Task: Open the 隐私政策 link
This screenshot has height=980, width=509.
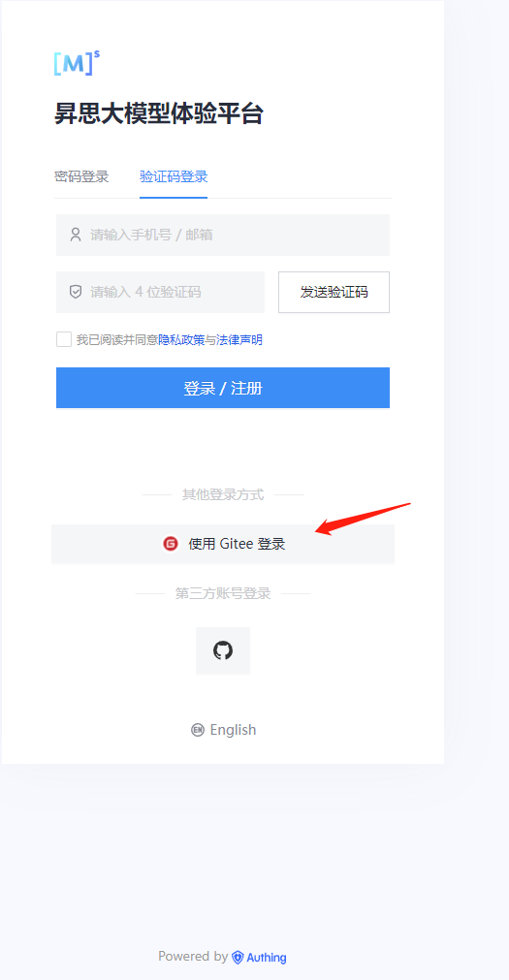Action: coord(181,340)
